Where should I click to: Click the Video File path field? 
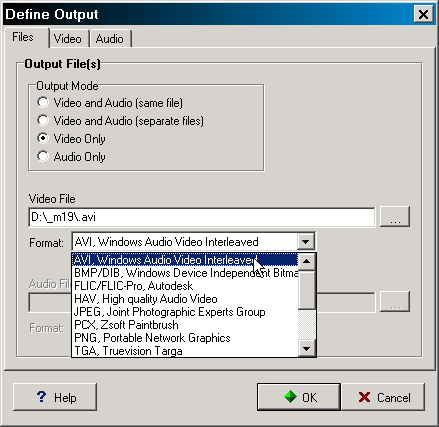tap(202, 217)
